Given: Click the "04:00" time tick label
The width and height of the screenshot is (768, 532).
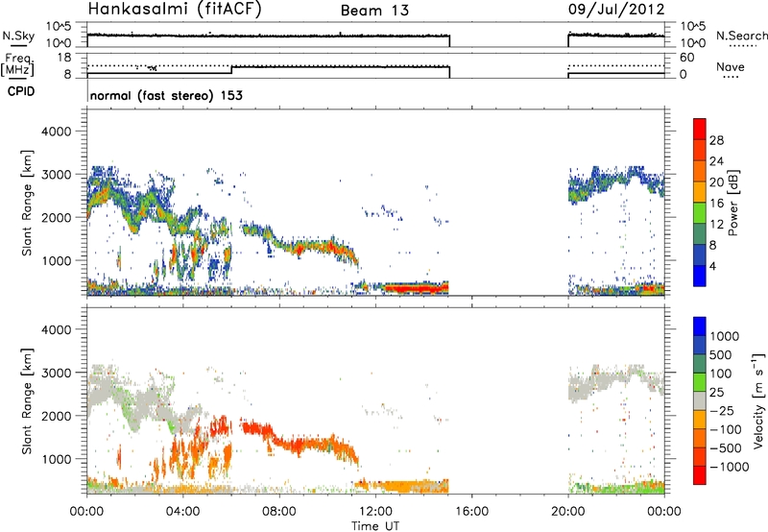Looking at the screenshot, I should pyautogui.click(x=182, y=512).
